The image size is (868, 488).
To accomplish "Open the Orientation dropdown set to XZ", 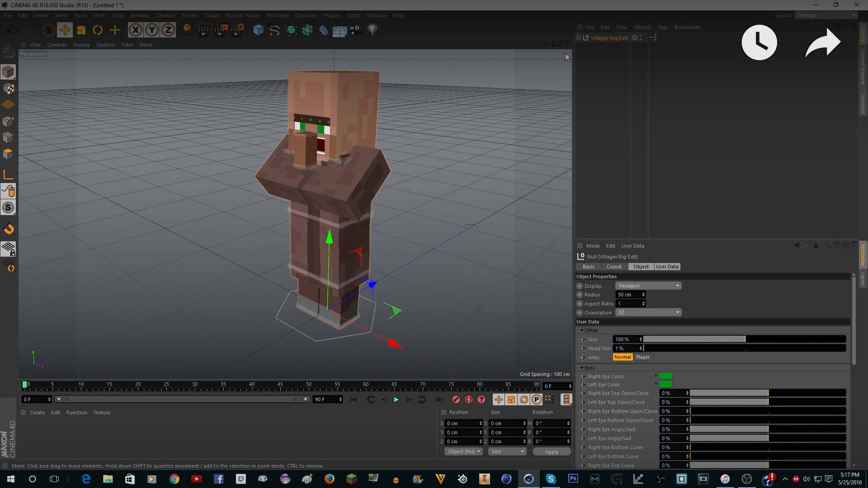I will pyautogui.click(x=648, y=312).
